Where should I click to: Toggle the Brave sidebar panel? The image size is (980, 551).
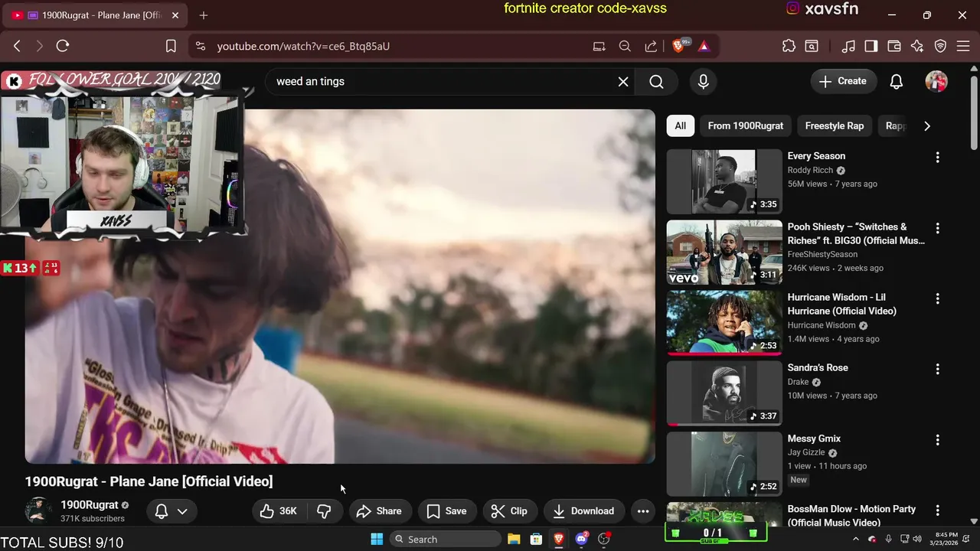pos(871,46)
